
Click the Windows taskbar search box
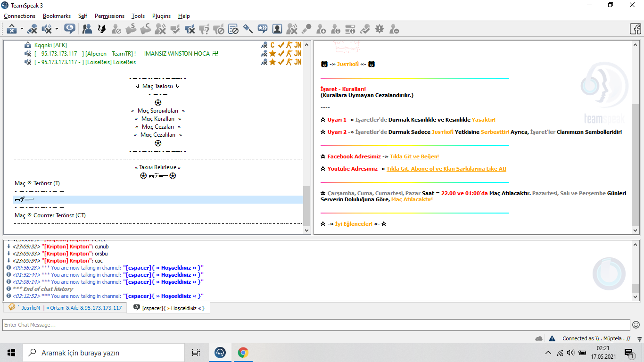click(104, 353)
